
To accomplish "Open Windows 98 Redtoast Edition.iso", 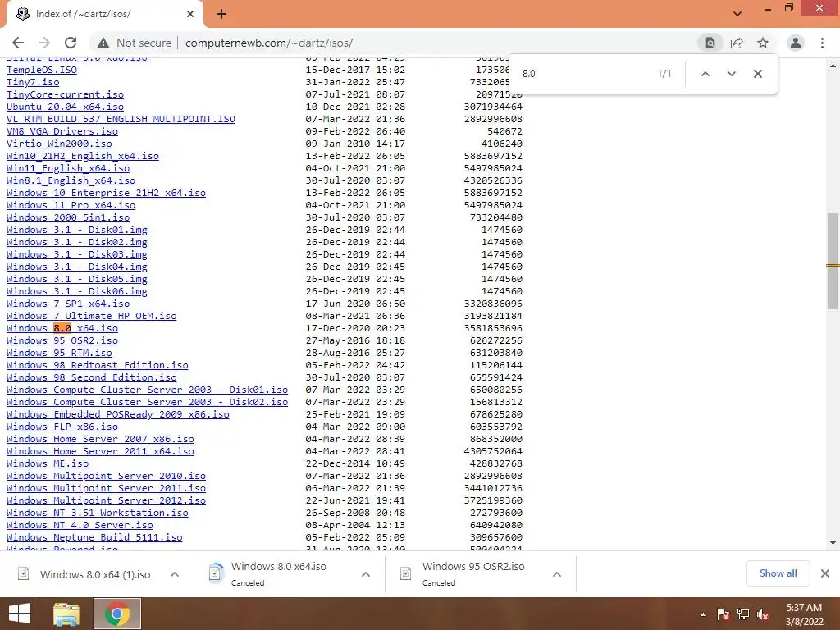I will click(97, 365).
